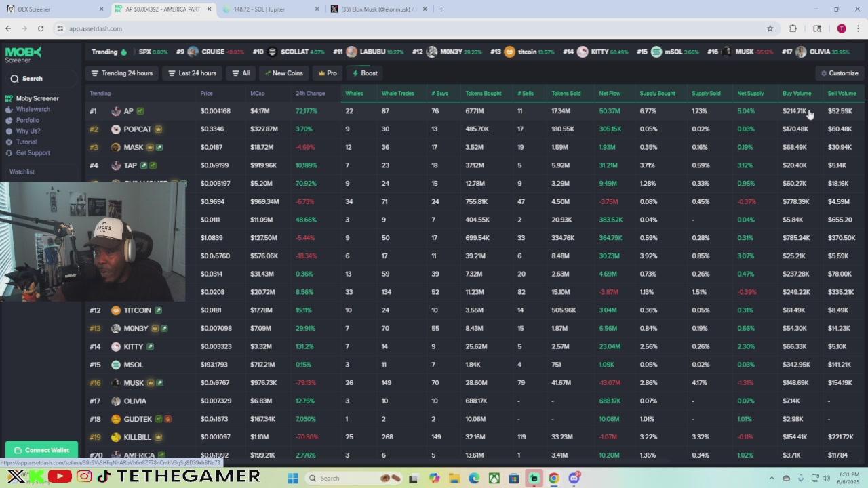868x488 pixels.
Task: Click the MASK token icon in row #3
Action: click(x=116, y=147)
